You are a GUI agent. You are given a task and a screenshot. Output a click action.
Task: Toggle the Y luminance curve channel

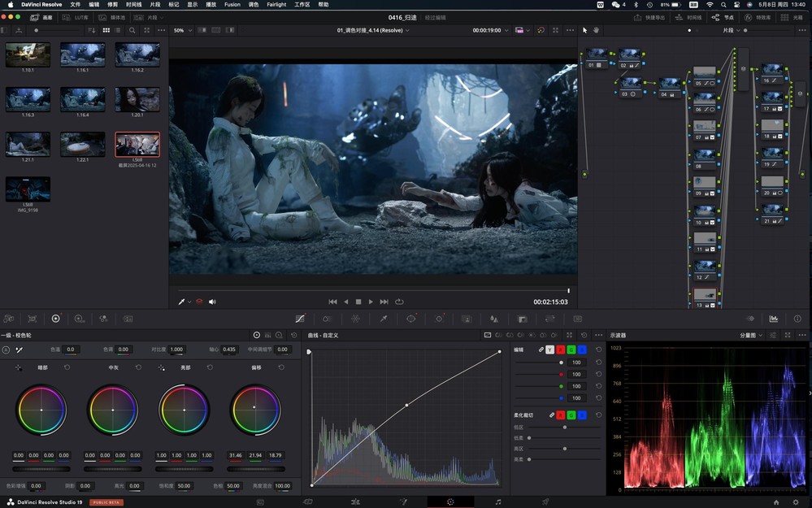click(x=549, y=350)
